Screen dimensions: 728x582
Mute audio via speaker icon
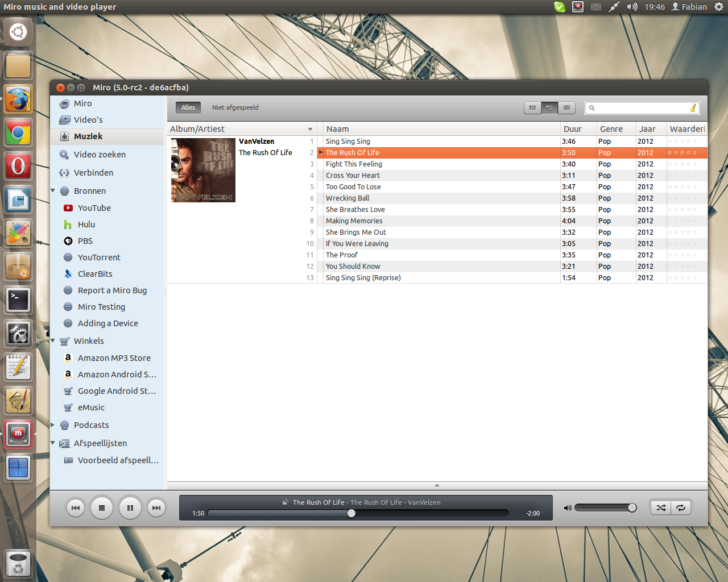click(567, 508)
